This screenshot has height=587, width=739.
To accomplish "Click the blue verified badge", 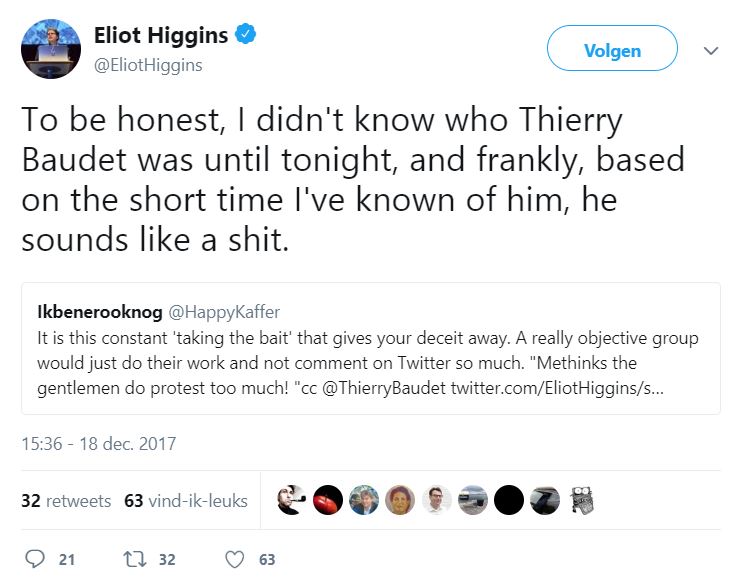I will [246, 34].
